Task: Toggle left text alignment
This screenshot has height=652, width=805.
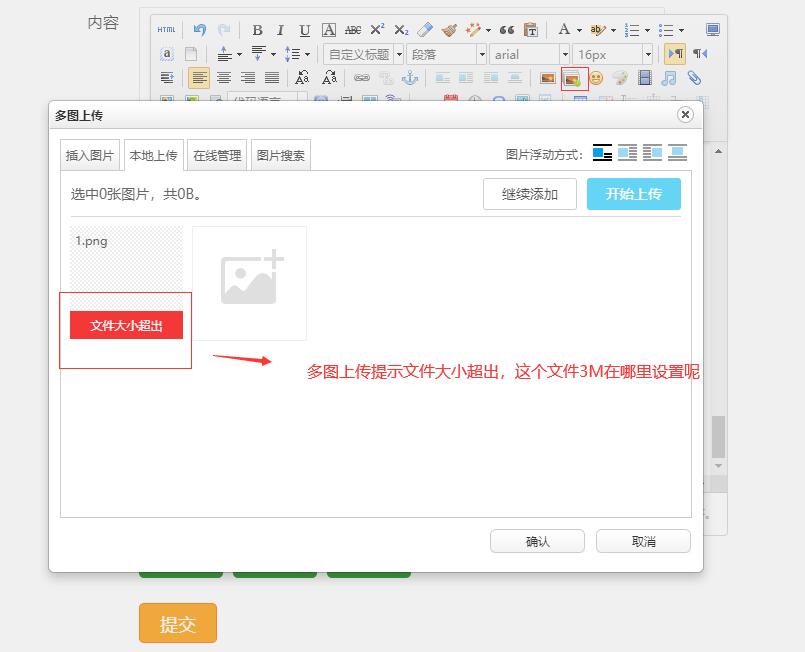Action: coord(200,78)
